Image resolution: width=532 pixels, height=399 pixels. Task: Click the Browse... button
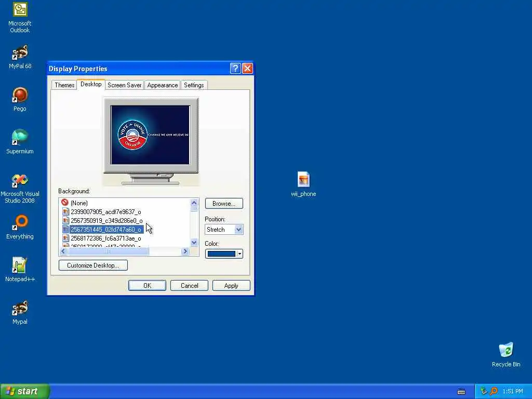click(224, 204)
